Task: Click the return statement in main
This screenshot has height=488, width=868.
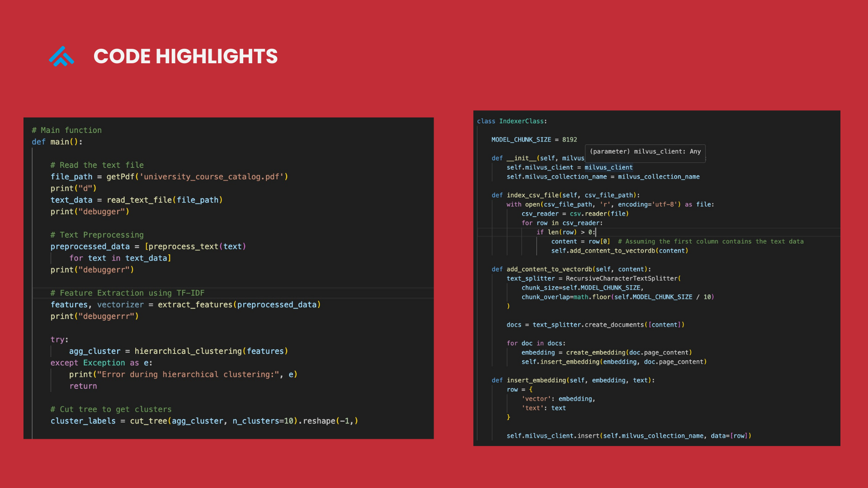Action: click(83, 386)
